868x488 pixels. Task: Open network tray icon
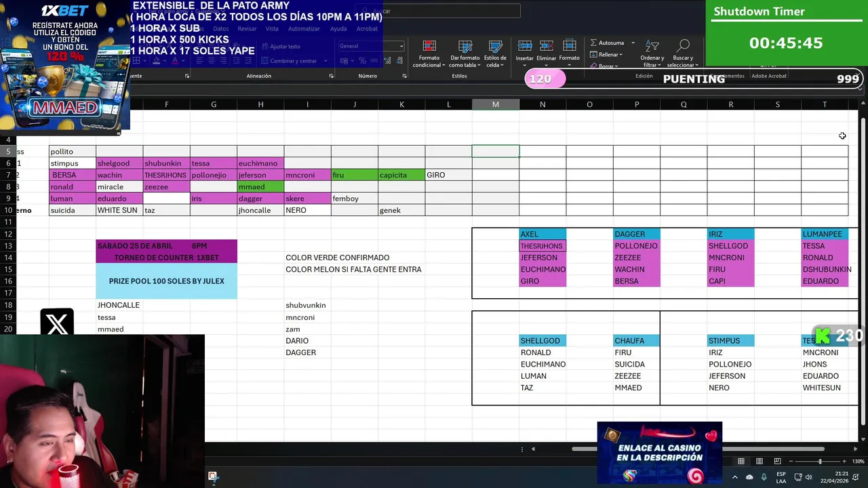coord(797,477)
